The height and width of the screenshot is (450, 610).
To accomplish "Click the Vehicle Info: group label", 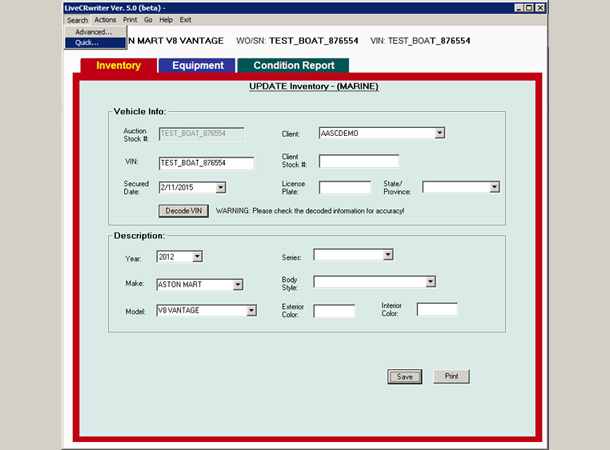I will point(140,112).
